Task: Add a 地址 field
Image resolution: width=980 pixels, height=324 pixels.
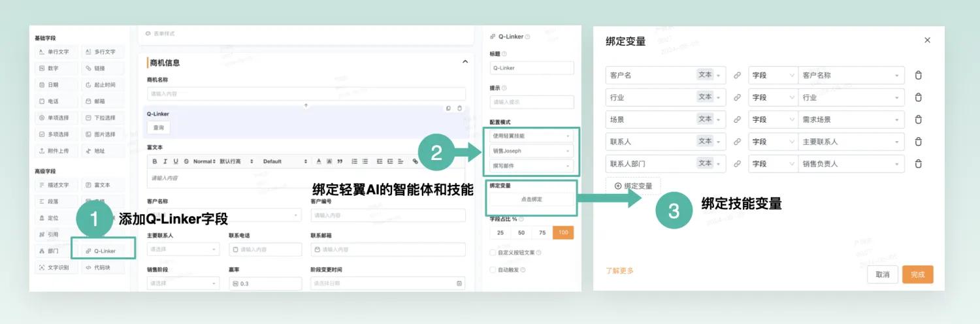Action: click(101, 151)
